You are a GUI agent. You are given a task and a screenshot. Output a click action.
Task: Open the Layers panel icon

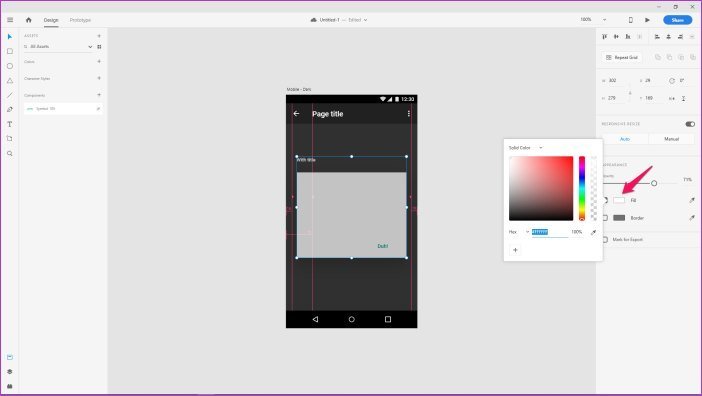coord(10,372)
